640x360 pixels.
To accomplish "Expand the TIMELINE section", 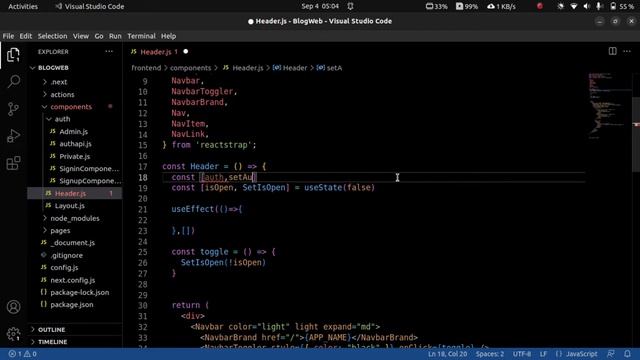I will [52, 342].
